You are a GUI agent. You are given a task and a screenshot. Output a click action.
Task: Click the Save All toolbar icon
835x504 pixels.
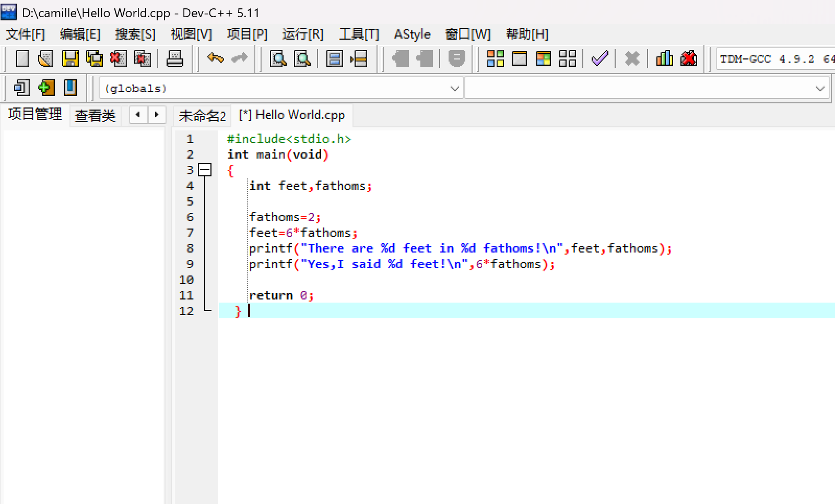[x=95, y=58]
